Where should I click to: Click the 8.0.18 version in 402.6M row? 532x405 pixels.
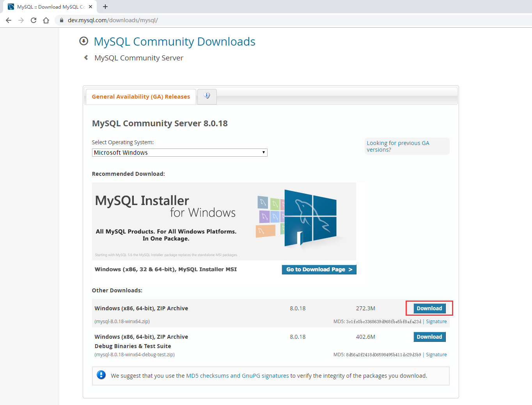tap(298, 337)
